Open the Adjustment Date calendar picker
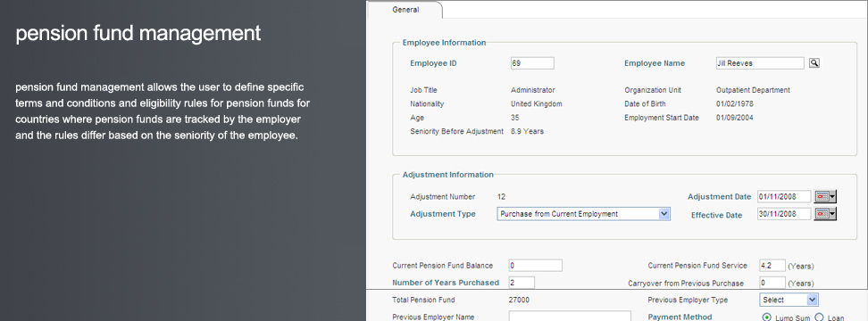The image size is (868, 321). (x=825, y=196)
